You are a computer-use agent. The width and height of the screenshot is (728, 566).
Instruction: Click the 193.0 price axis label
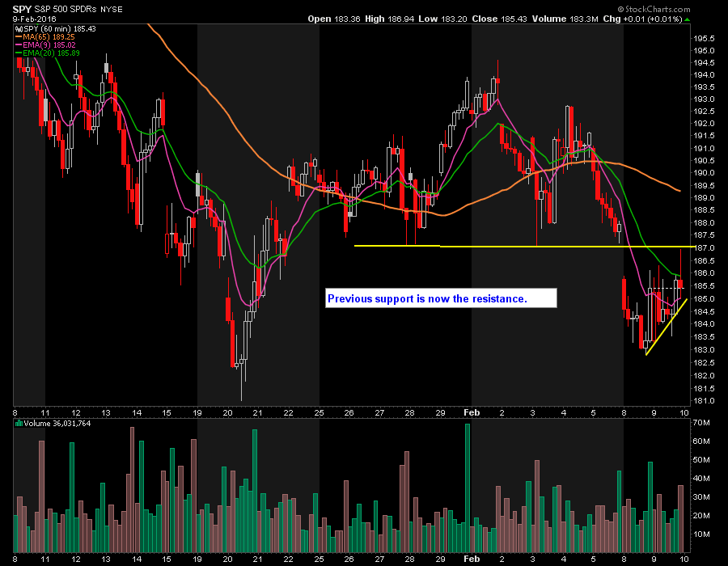tap(705, 99)
